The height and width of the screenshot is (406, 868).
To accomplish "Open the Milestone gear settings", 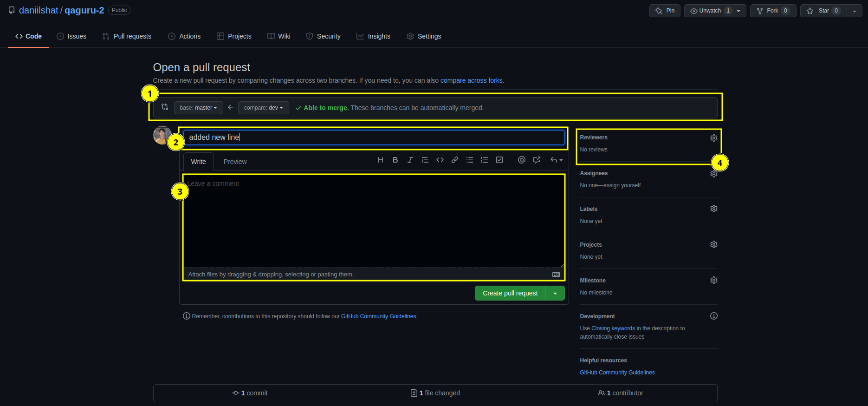I will [x=714, y=280].
